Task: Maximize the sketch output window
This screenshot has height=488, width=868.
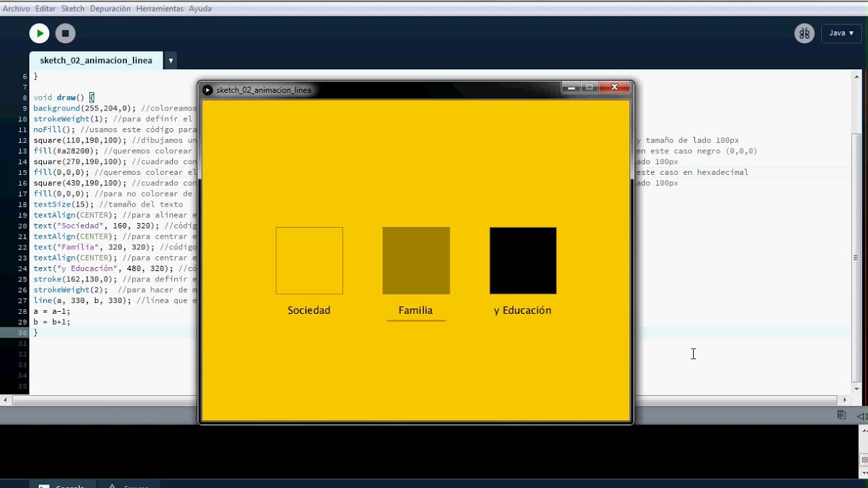Action: click(x=589, y=87)
